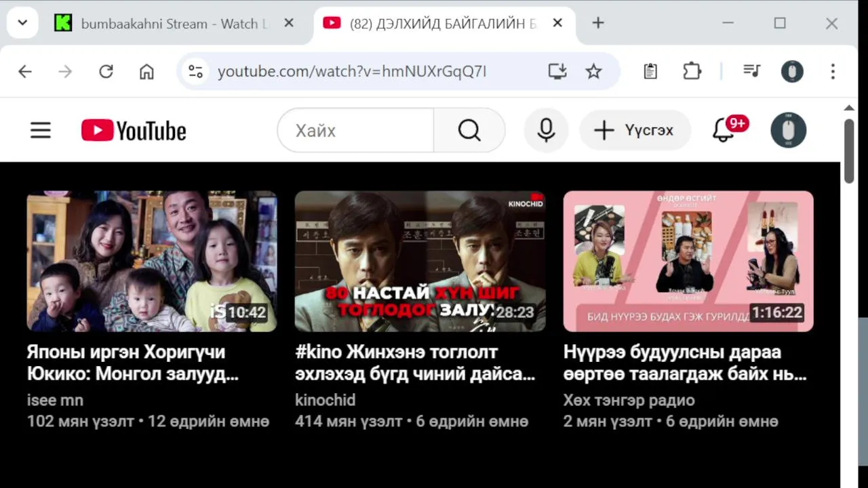Screen dimensions: 868x488
Task: Start voice search with the microphone
Action: pyautogui.click(x=546, y=130)
